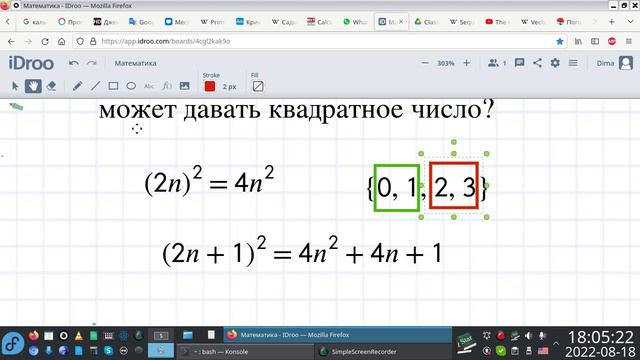This screenshot has height=360, width=640.
Task: Insert an image with picture tool
Action: (x=184, y=86)
